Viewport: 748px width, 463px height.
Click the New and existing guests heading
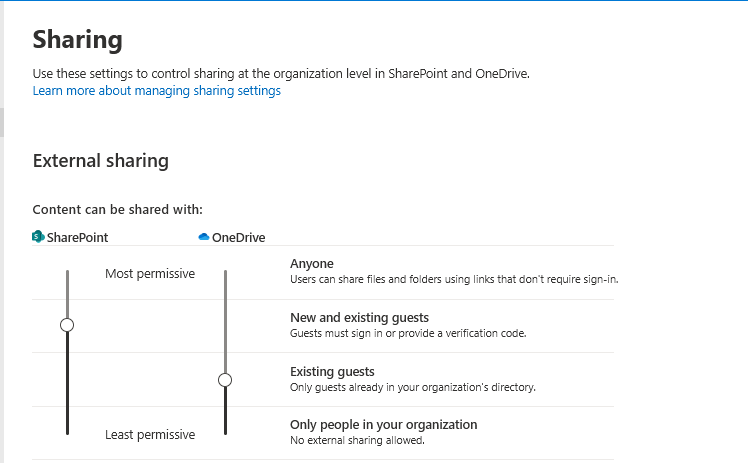359,318
